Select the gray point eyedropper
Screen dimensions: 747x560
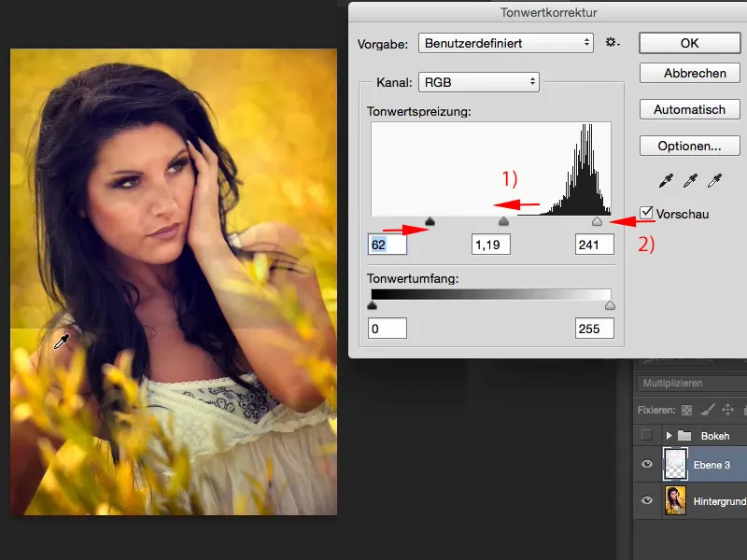click(690, 180)
